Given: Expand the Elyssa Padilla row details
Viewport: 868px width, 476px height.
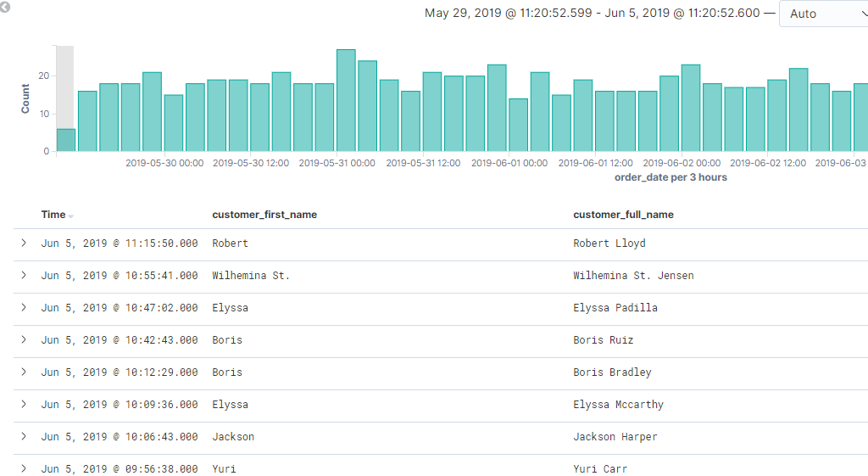Looking at the screenshot, I should (24, 308).
